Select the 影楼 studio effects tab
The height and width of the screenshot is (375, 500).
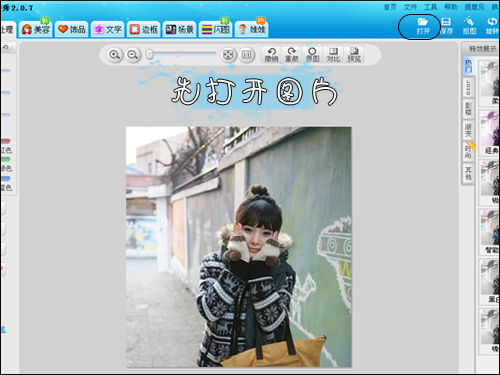[468, 109]
